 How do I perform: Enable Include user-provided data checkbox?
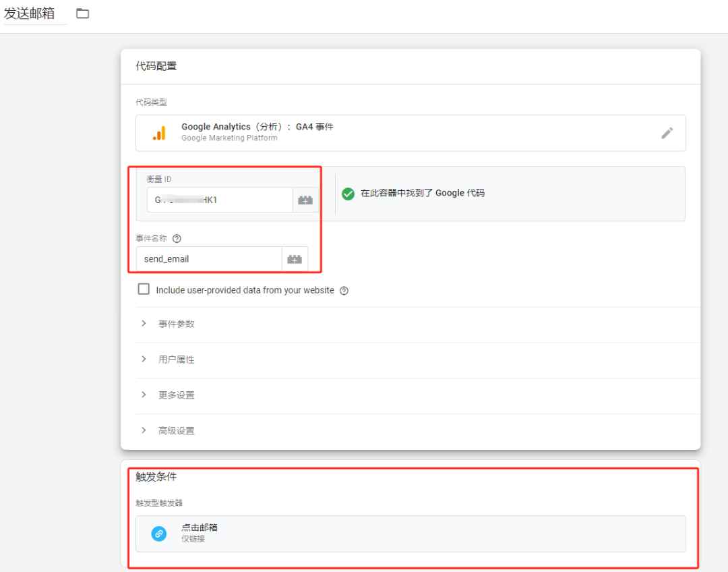144,289
